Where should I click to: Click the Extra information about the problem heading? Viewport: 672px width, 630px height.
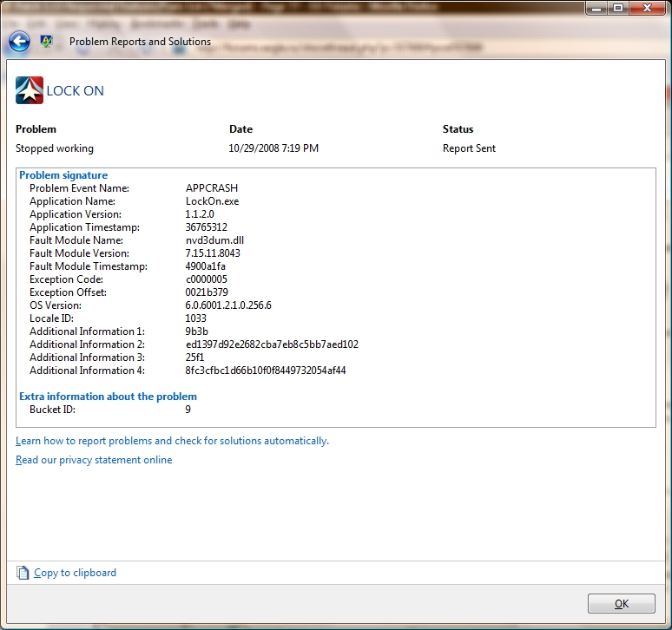pos(108,397)
